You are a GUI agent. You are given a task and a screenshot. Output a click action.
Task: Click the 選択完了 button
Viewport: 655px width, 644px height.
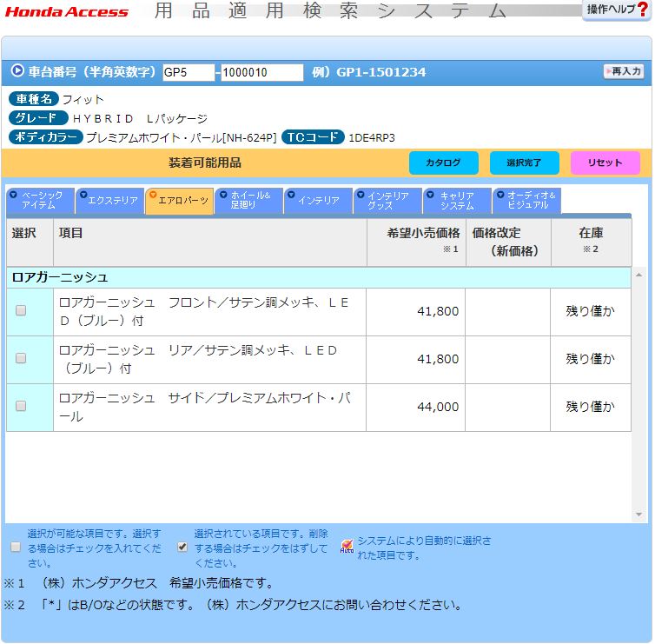(524, 163)
